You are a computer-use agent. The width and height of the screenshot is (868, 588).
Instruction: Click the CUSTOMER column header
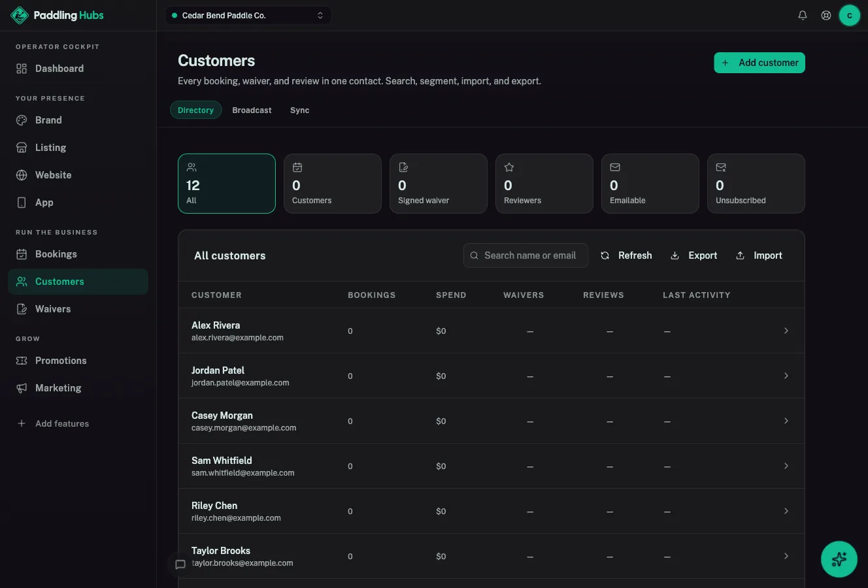[216, 295]
